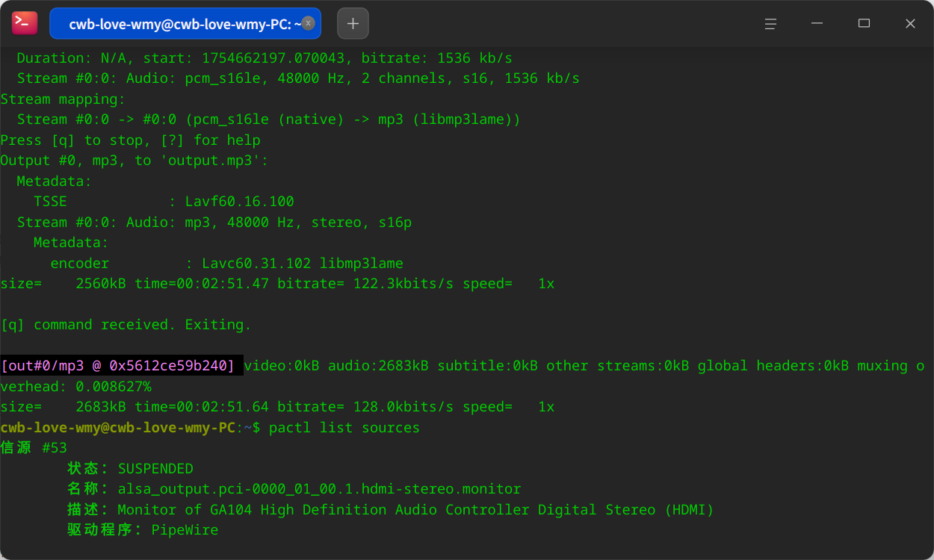The height and width of the screenshot is (560, 934).
Task: Click 'Stream #0:0 -> #0:0 (pcm_s16le (native)' mapping line
Action: pos(268,119)
